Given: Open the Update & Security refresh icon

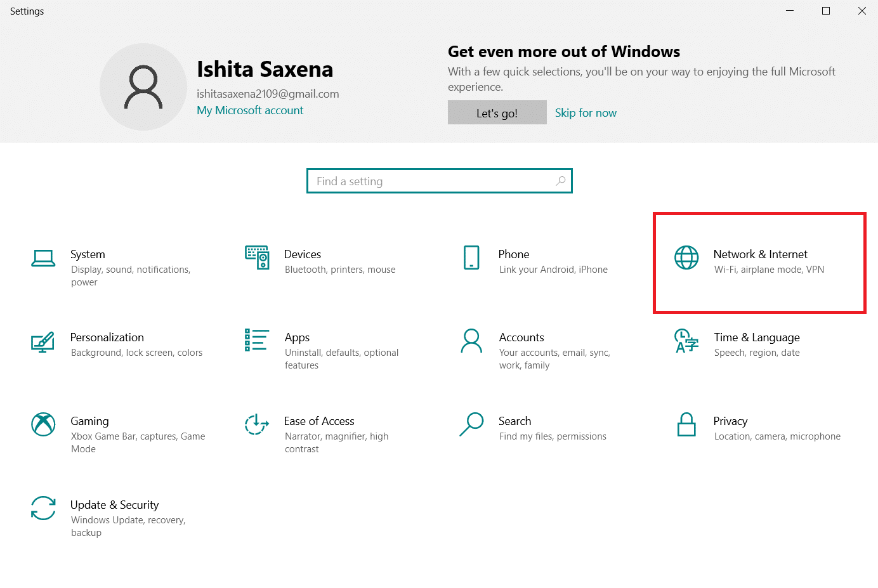Looking at the screenshot, I should 43,508.
